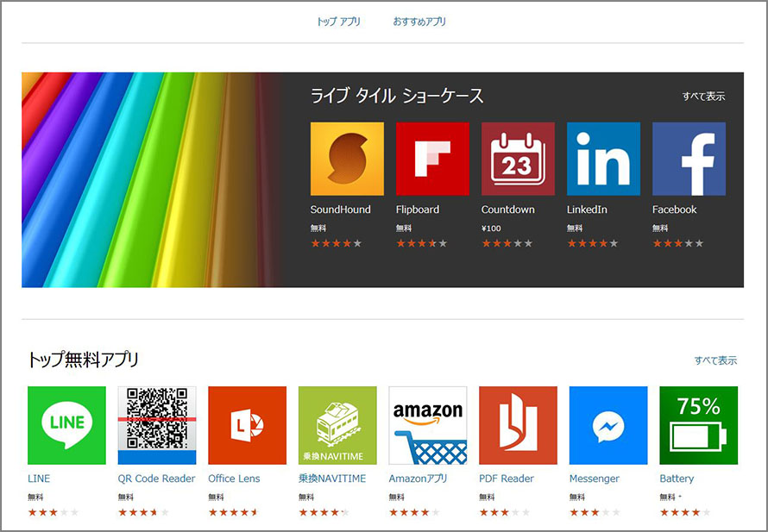Select the Messenger app icon
768x532 pixels.
point(608,425)
